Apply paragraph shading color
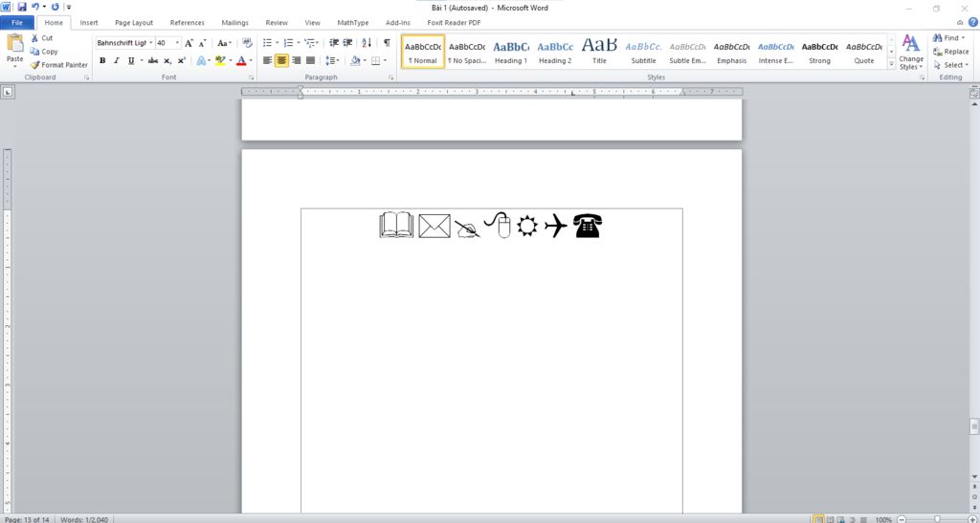980x523 pixels. click(x=354, y=60)
